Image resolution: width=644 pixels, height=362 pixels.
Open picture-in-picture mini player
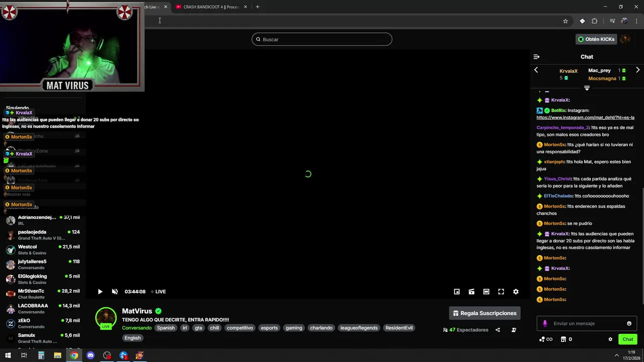pos(457,292)
